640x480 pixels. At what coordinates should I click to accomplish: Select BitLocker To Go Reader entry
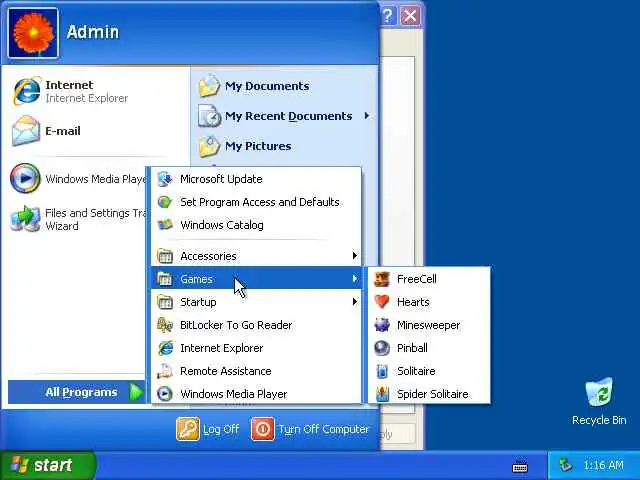pos(256,325)
